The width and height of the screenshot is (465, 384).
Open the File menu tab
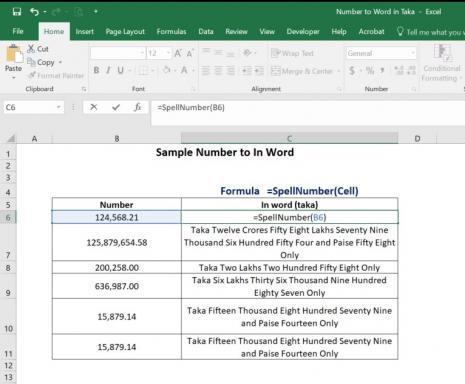[18, 31]
